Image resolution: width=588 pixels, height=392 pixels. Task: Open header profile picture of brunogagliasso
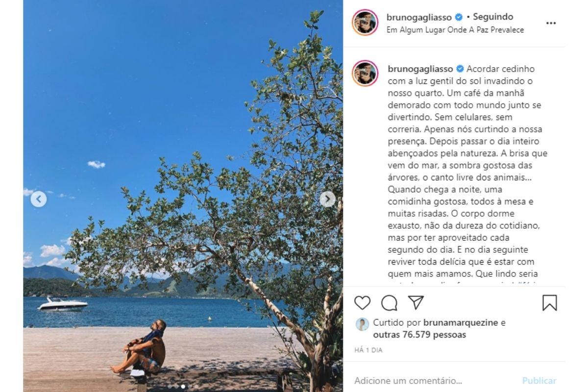tap(365, 23)
